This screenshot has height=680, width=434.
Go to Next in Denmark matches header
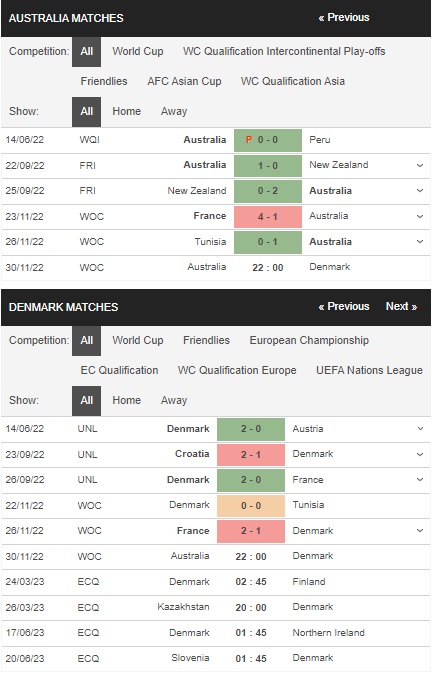pyautogui.click(x=401, y=306)
